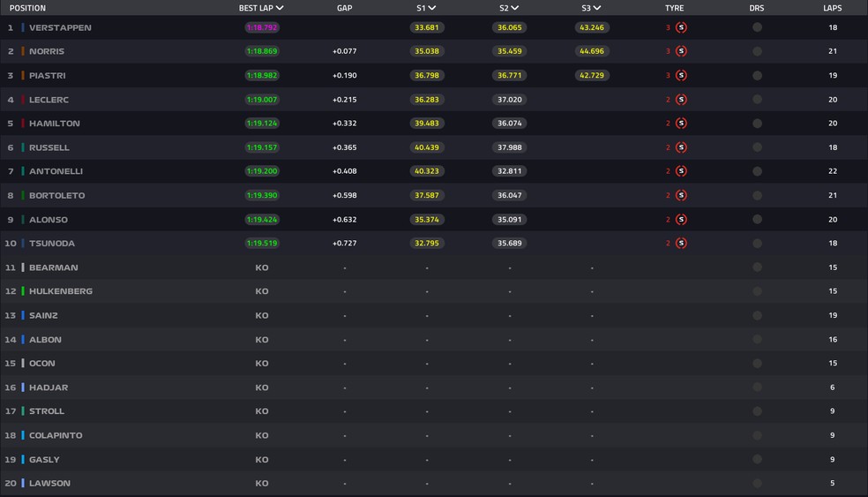Screen dimensions: 868x497
Task: Click Verstappen's DRS indicator dot
Action: [757, 27]
